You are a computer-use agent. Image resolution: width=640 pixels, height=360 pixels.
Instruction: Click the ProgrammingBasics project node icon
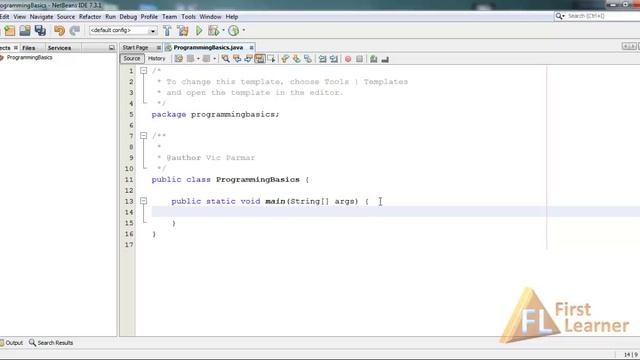click(x=2, y=58)
